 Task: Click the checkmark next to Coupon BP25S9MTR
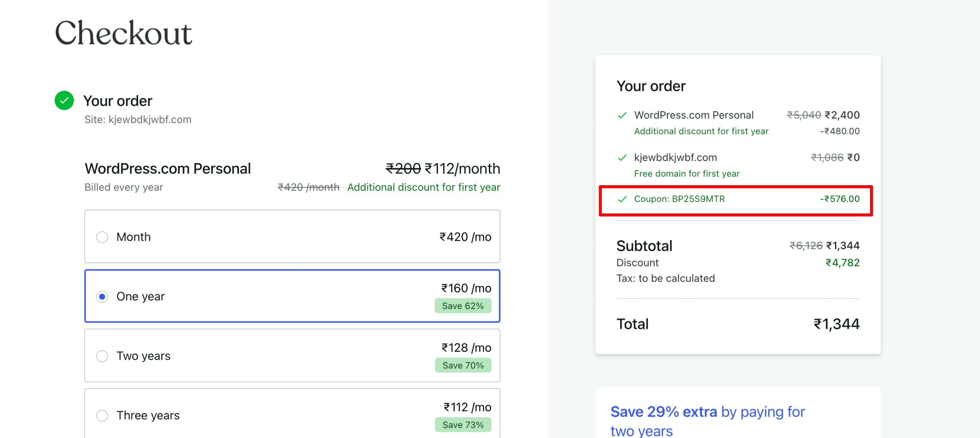coord(622,199)
